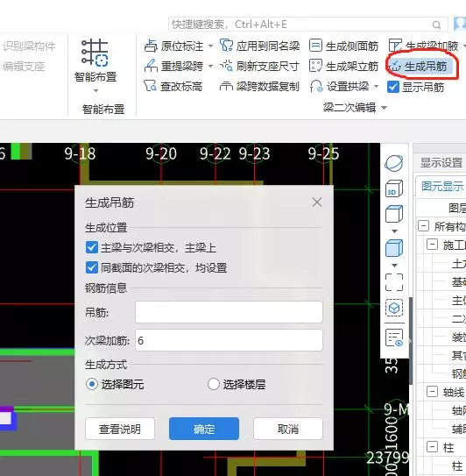Open dropdown arrow beside 设置拱梁
This screenshot has height=476, width=466.
pyautogui.click(x=376, y=87)
